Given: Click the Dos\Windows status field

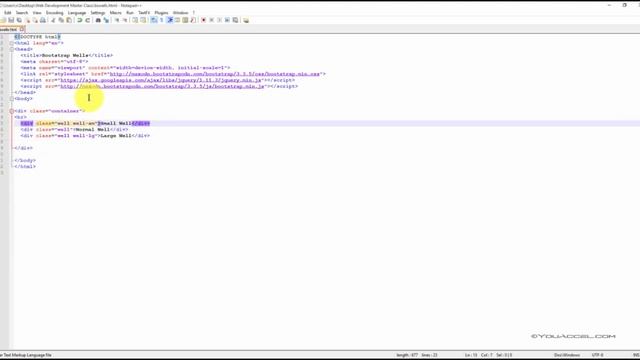Looking at the screenshot, I should (567, 355).
